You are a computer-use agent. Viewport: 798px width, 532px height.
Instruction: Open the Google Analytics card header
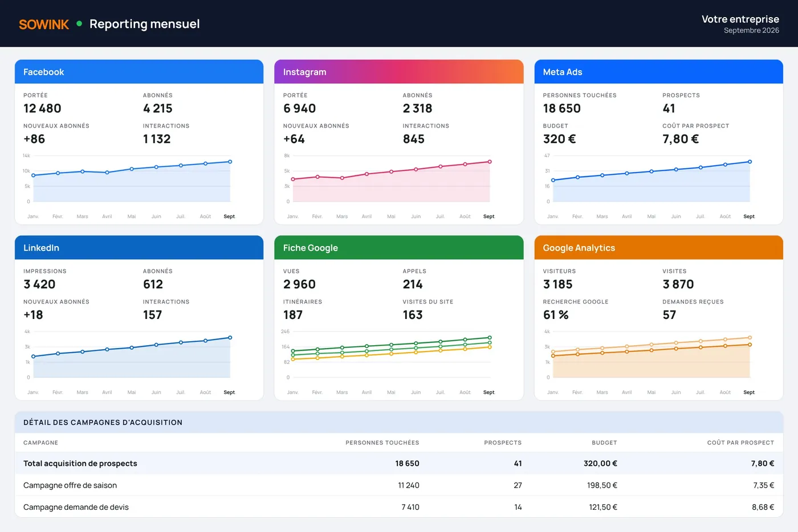point(658,248)
